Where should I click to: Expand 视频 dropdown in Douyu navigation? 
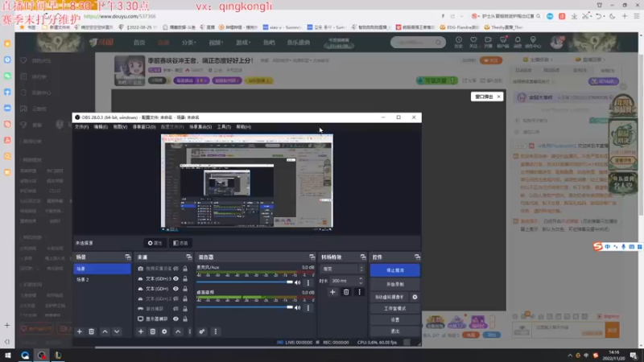[x=216, y=43]
